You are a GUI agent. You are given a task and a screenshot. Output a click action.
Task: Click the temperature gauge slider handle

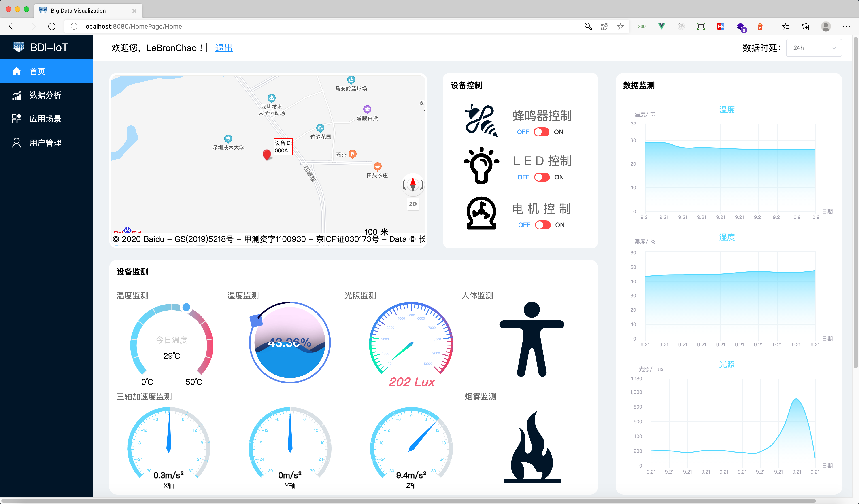click(186, 307)
